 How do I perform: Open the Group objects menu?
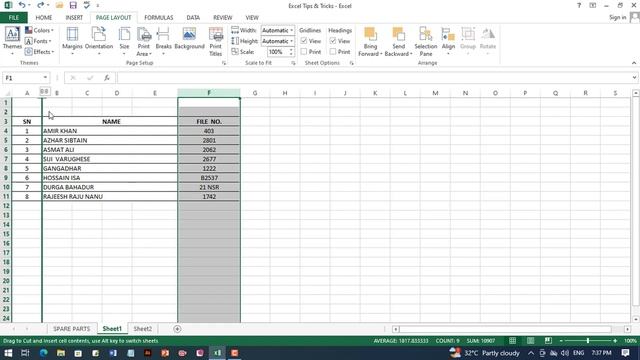pyautogui.click(x=468, y=41)
